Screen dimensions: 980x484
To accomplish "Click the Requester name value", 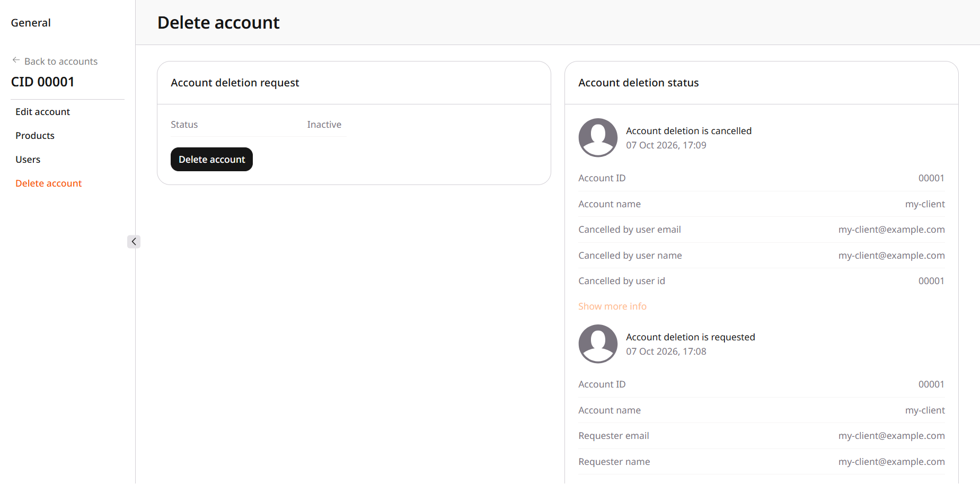I will [891, 462].
